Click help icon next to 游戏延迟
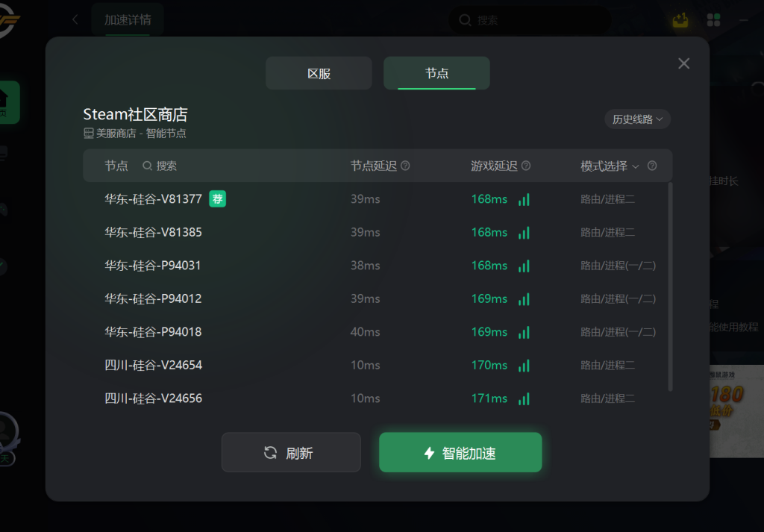Image resolution: width=764 pixels, height=532 pixels. pos(526,166)
